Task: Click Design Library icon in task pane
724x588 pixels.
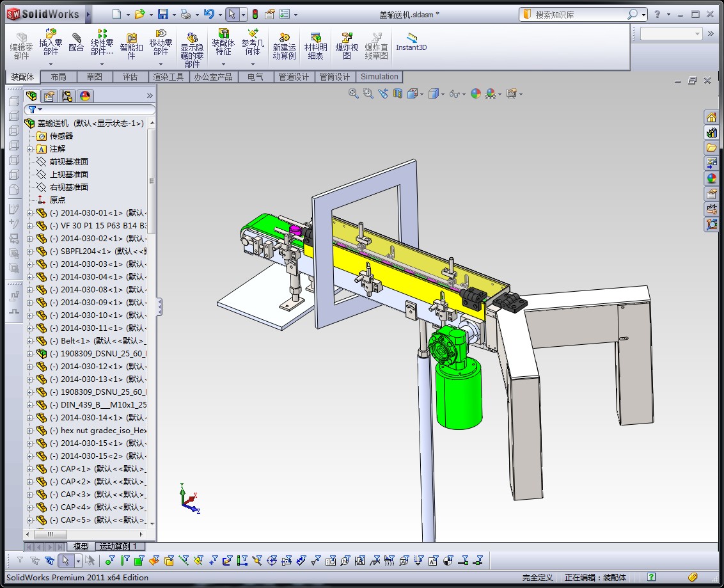Action: pyautogui.click(x=711, y=132)
